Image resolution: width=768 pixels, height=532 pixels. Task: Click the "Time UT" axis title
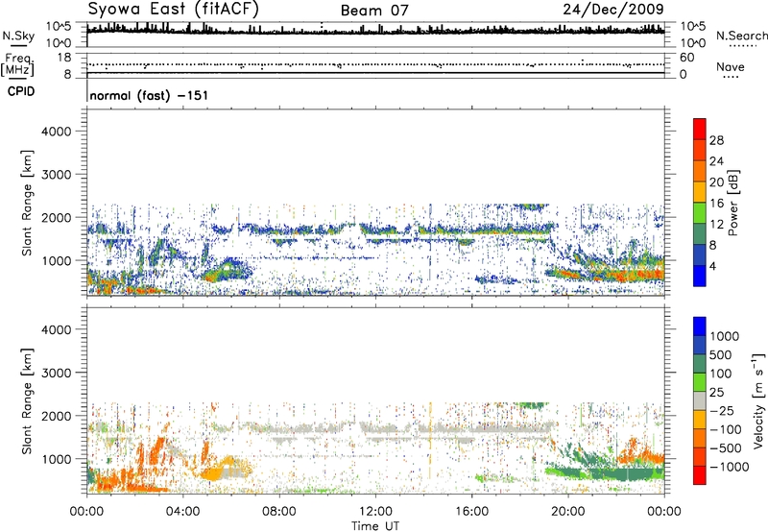375,526
